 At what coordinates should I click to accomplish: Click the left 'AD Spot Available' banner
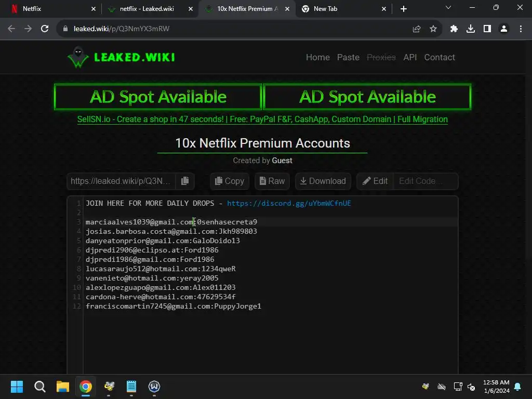(x=158, y=97)
